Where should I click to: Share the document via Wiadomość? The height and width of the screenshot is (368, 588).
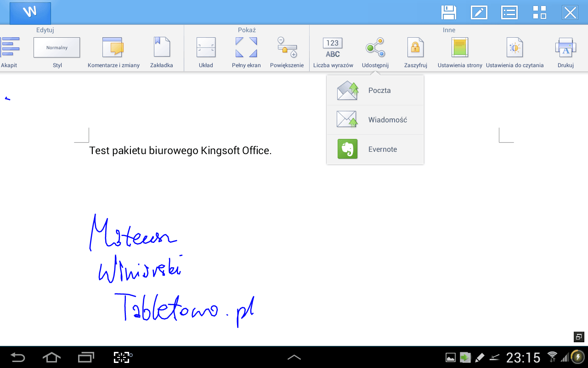tap(375, 120)
